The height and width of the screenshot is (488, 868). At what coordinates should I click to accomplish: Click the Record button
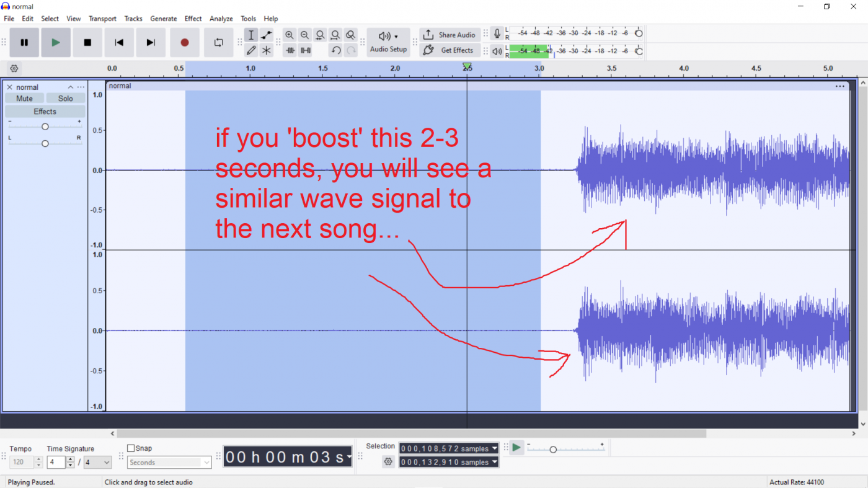[x=184, y=43]
